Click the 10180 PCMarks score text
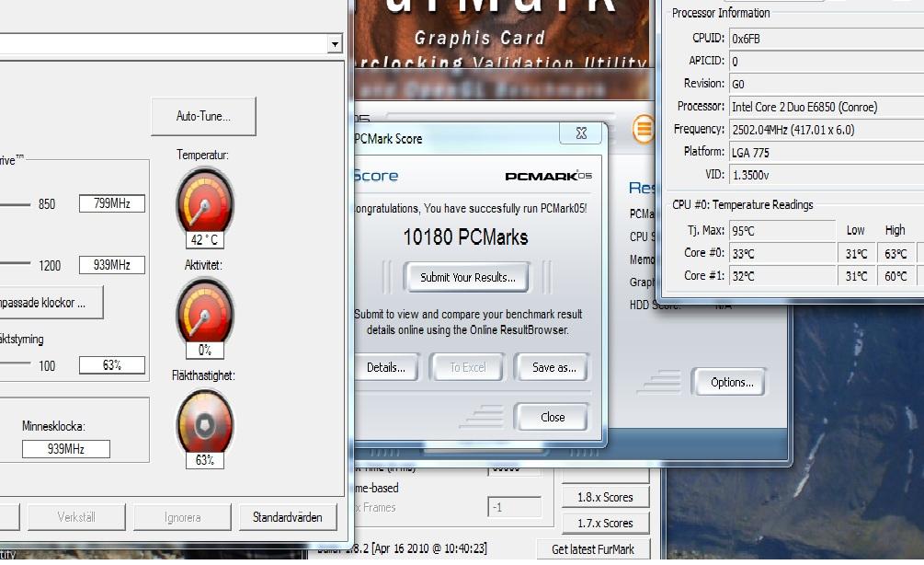 [465, 237]
